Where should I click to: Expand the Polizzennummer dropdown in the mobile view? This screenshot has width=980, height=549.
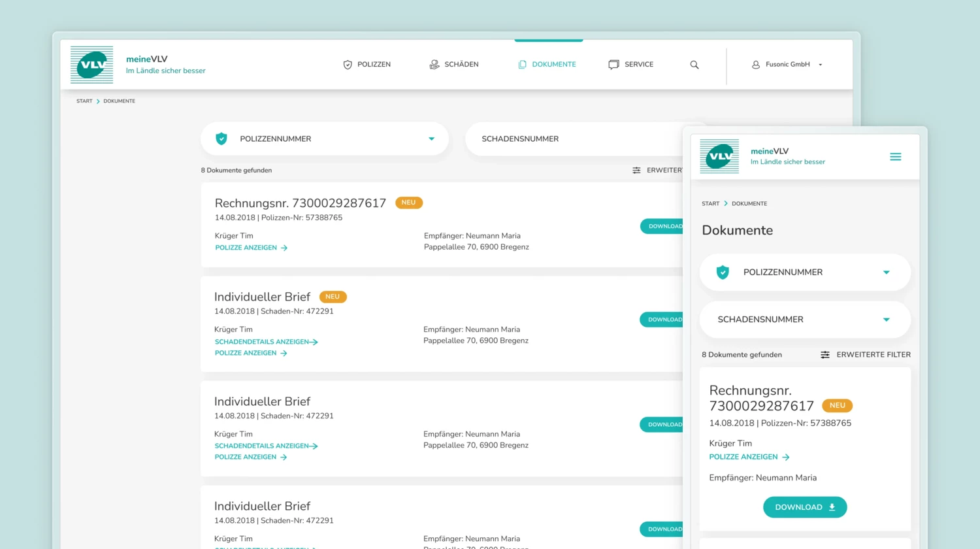805,273
